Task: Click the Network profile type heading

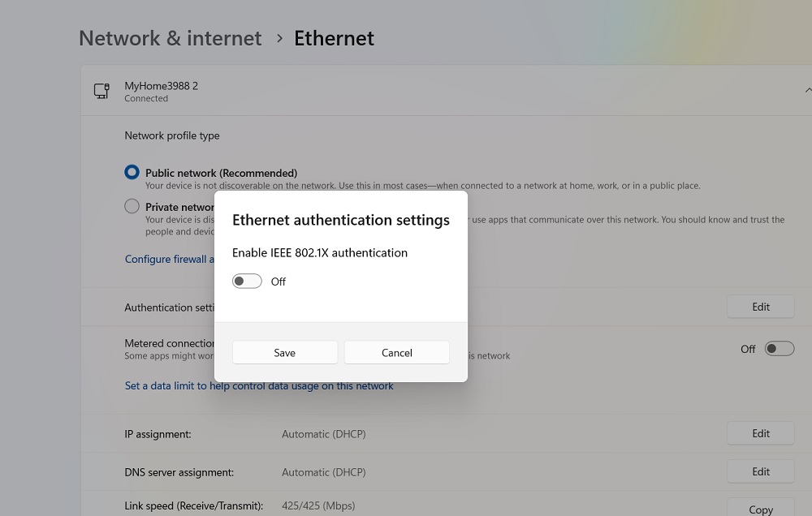Action: point(171,135)
